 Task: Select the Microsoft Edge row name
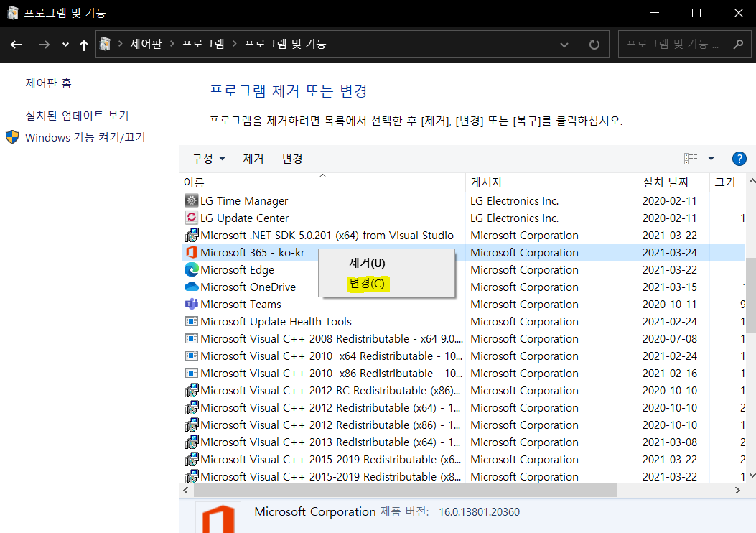pyautogui.click(x=237, y=269)
